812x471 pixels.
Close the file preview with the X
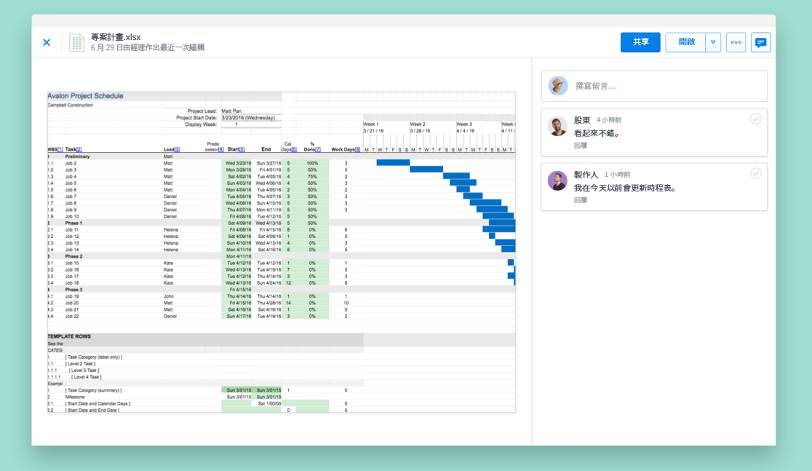coord(47,42)
